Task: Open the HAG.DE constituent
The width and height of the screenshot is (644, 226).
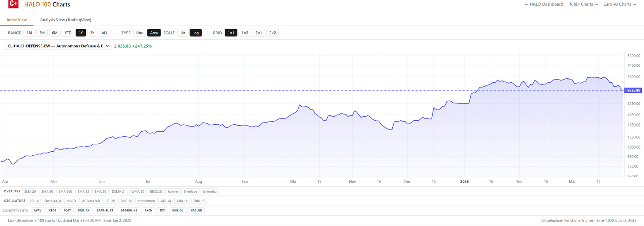Action: (196, 211)
